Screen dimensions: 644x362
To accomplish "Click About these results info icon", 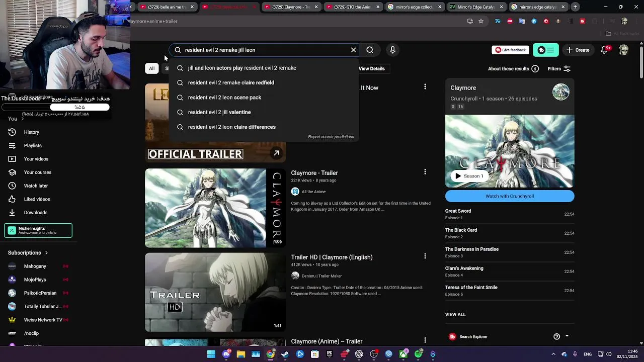I will click(x=535, y=69).
